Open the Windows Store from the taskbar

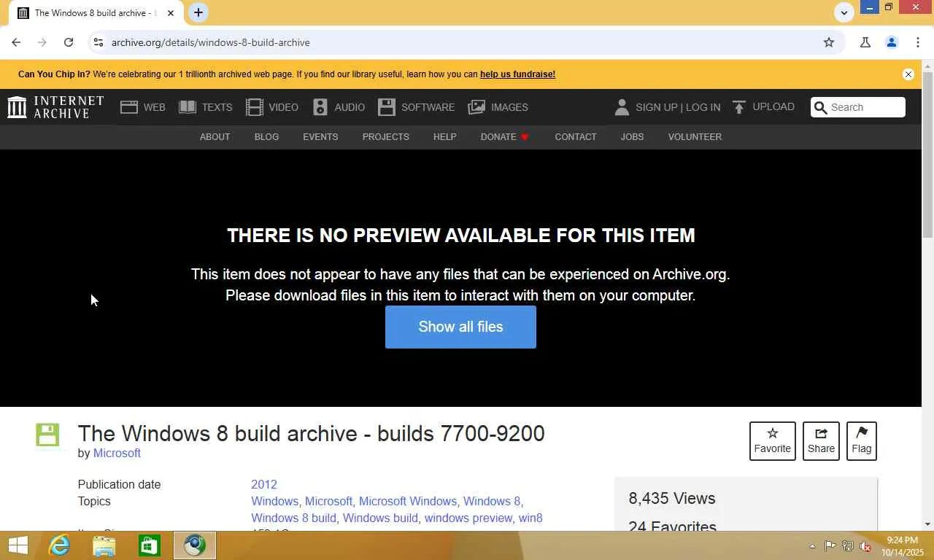[x=150, y=545]
